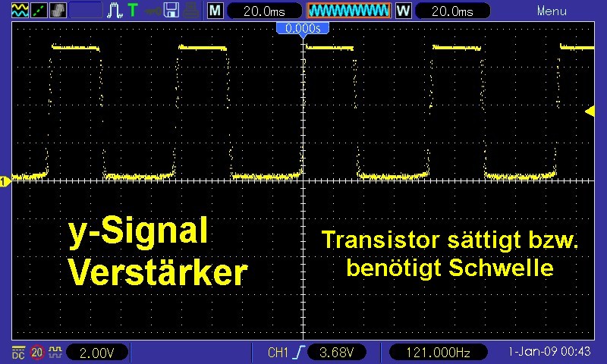Toggle the rising edge trigger slope icon
This screenshot has height=364, width=607.
tap(301, 353)
